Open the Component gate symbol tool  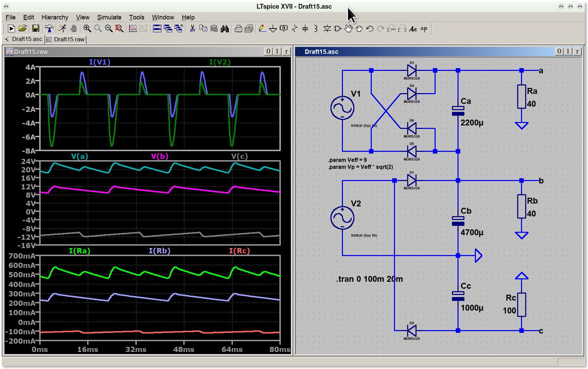(337, 28)
